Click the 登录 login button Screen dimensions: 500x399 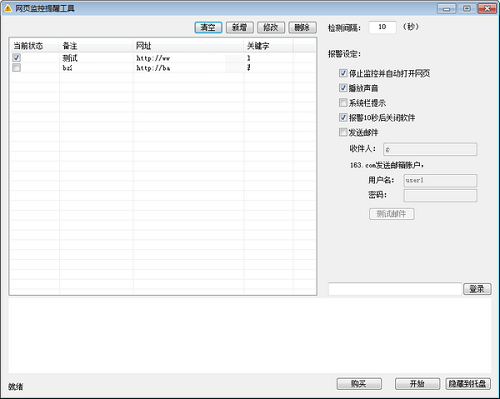(477, 289)
